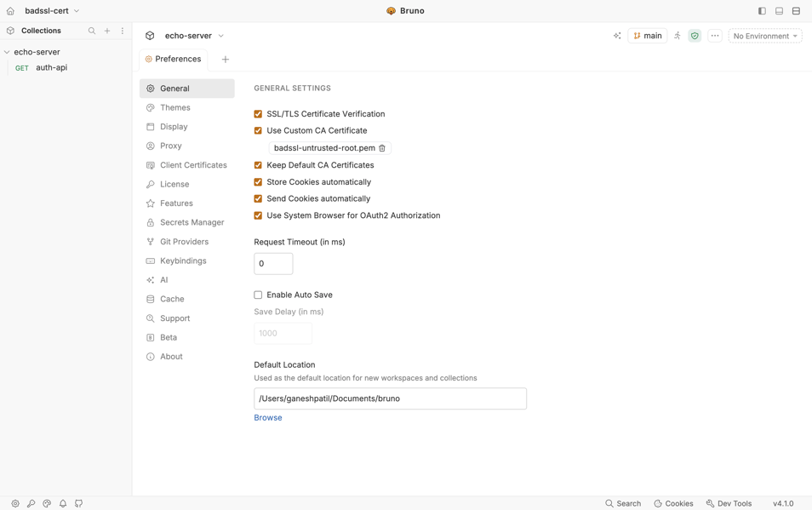Select the Preferences tab

click(x=174, y=59)
